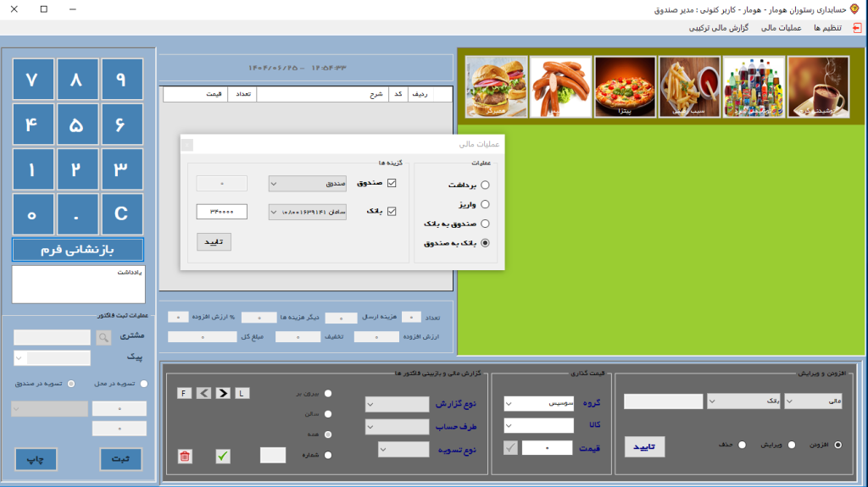Open the عملیات مالی menu
The image size is (868, 487).
(x=782, y=28)
